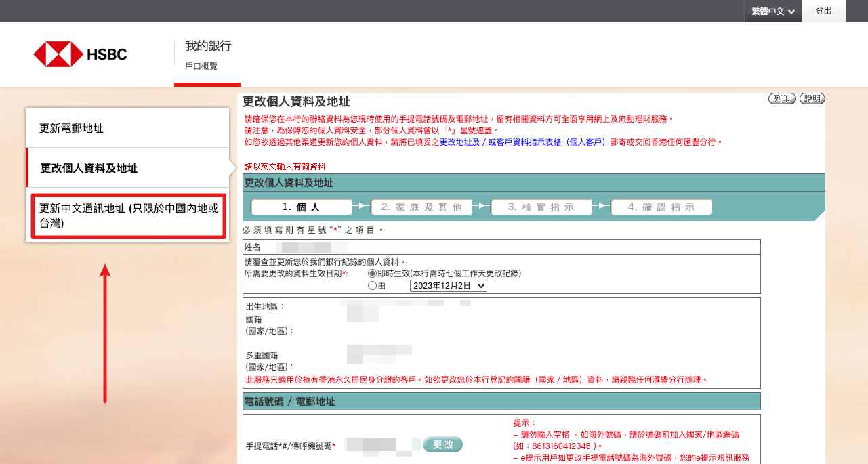The width and height of the screenshot is (868, 464).
Task: Go to 戶口概覽 account overview
Action: tap(201, 66)
